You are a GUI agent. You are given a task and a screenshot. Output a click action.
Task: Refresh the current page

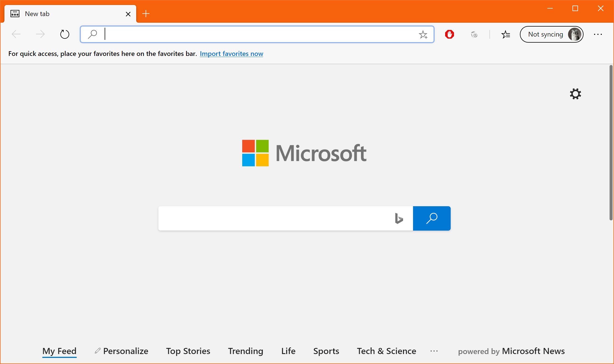point(65,34)
